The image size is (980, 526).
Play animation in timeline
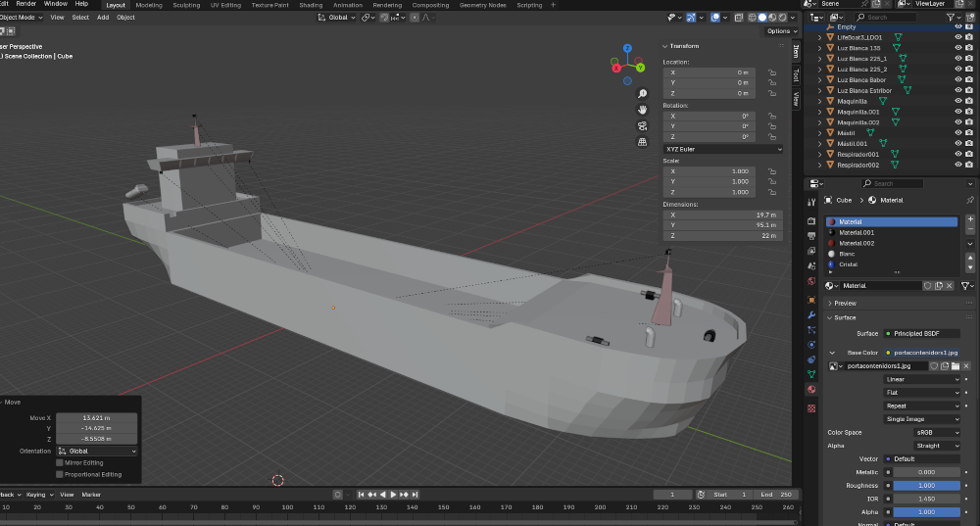(393, 495)
